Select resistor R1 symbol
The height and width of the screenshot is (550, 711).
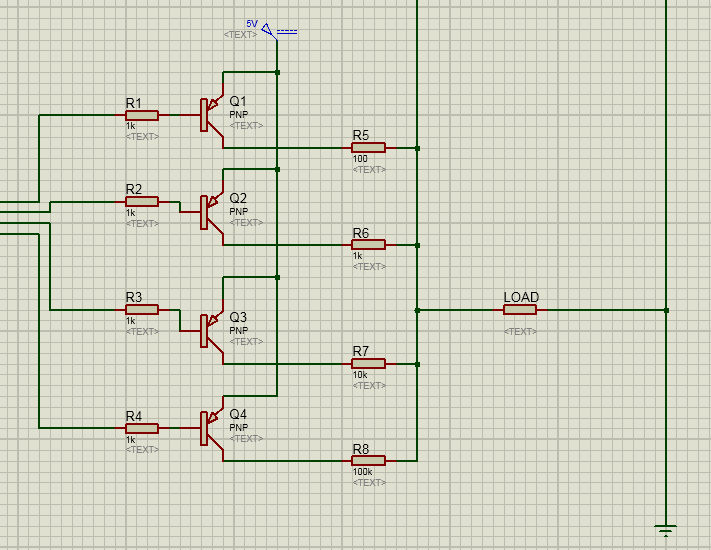click(x=142, y=115)
